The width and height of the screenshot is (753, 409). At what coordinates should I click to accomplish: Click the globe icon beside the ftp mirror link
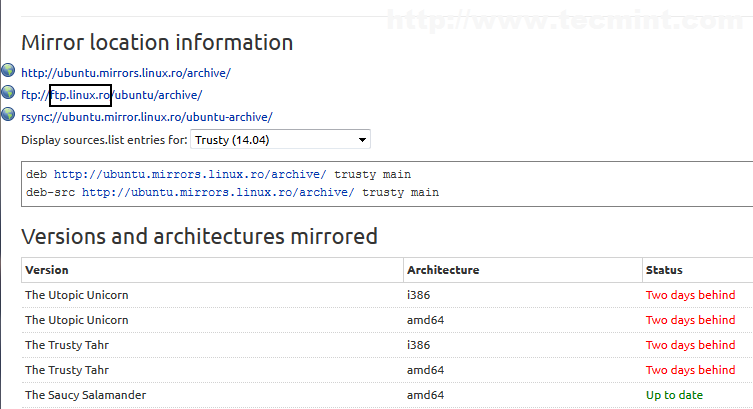(8, 93)
